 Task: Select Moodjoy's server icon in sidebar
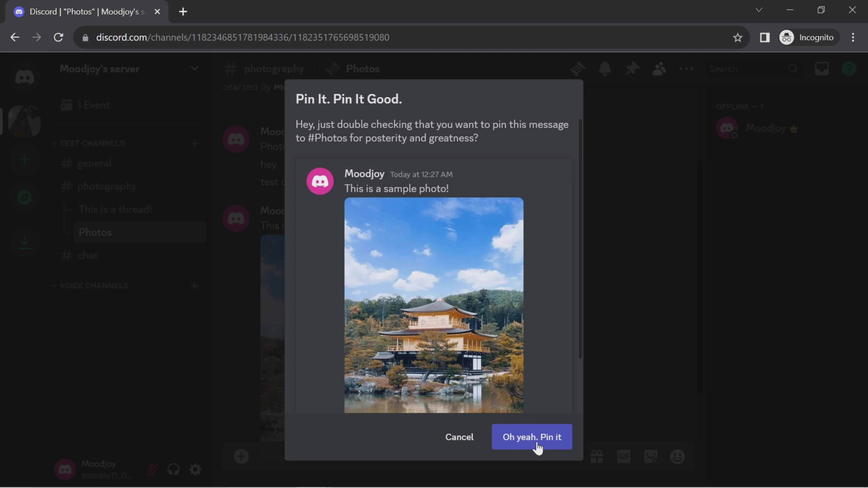pyautogui.click(x=24, y=121)
